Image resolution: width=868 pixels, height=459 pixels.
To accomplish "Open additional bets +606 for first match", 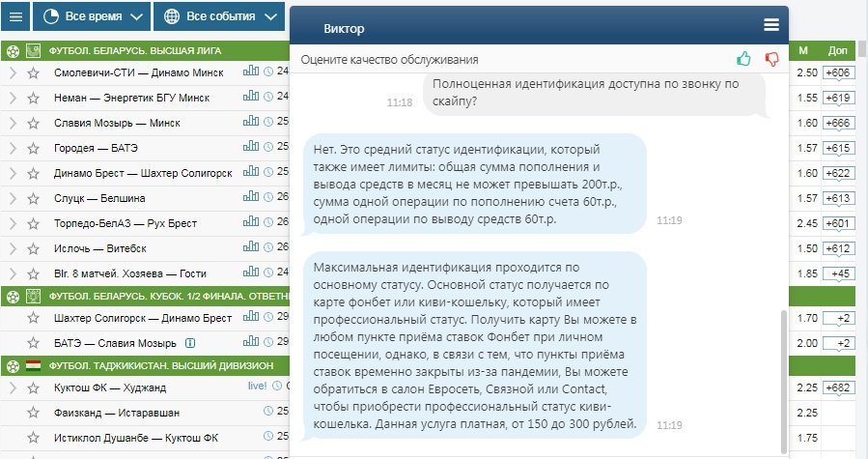I will 838,72.
